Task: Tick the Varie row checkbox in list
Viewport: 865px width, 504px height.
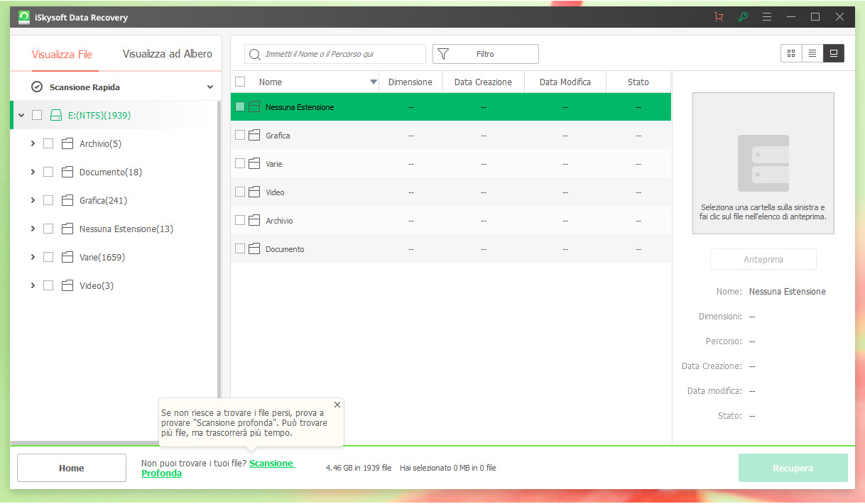Action: coord(240,163)
